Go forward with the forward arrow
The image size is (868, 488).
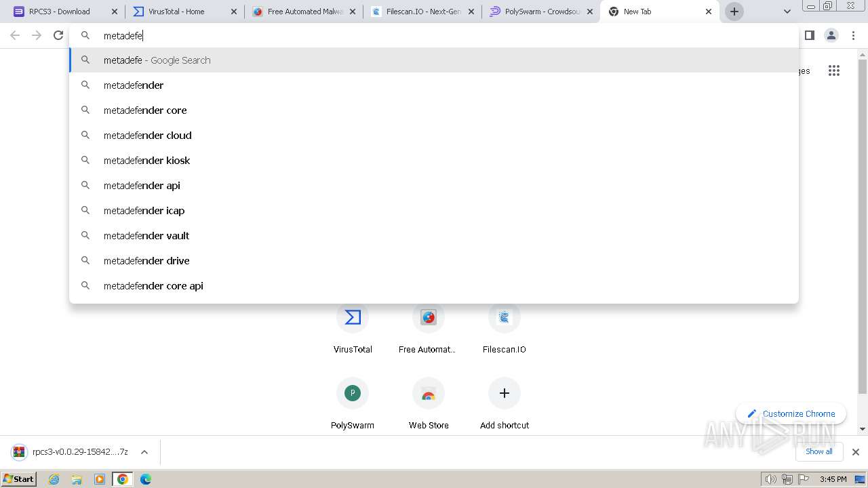pos(37,35)
